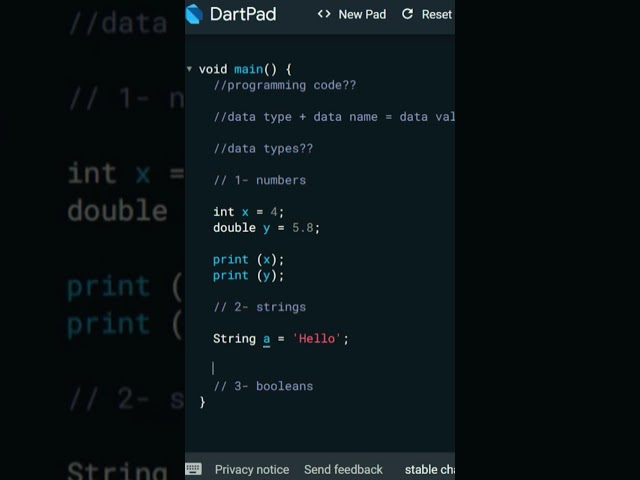Click the 'print (x);' statement
The height and width of the screenshot is (480, 640).
pos(248,260)
